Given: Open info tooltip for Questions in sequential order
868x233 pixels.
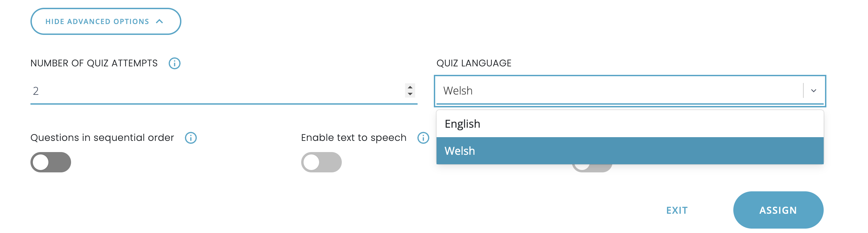Looking at the screenshot, I should coord(191,138).
